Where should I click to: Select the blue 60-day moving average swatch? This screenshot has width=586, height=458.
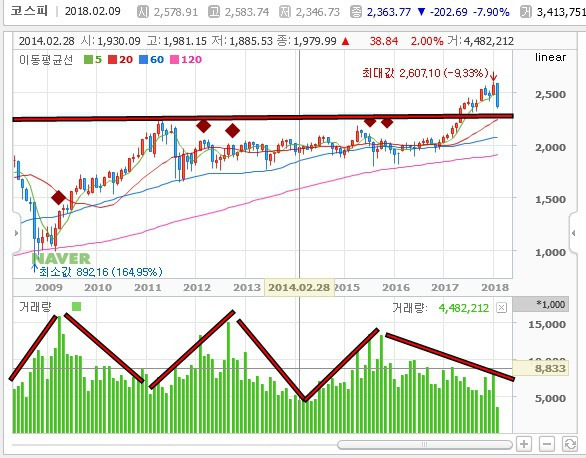[x=144, y=60]
